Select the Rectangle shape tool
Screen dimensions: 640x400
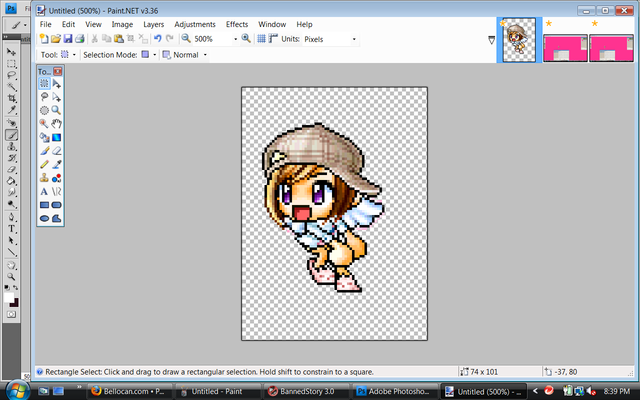(x=44, y=204)
